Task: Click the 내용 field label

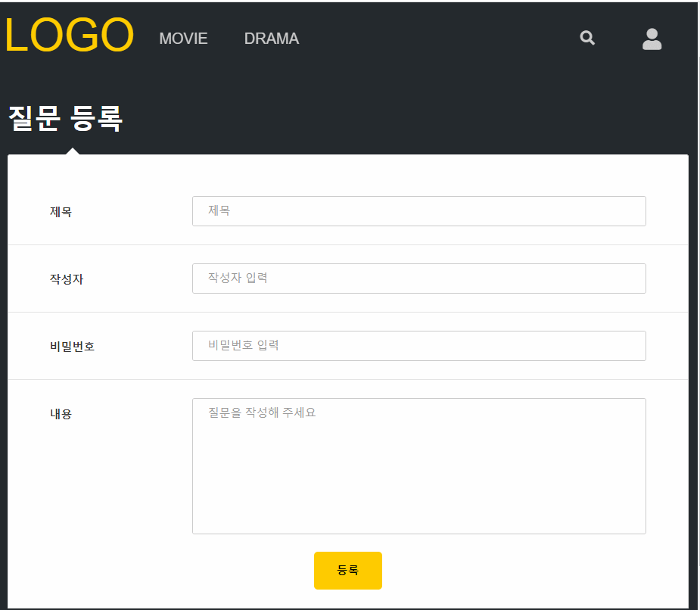Action: point(61,414)
